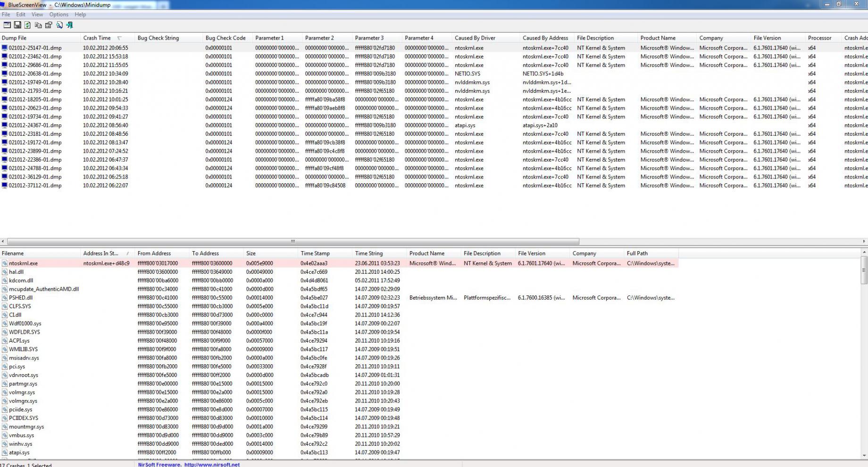Screen dimensions: 868x467
Task: Click the Exit door toolbar icon
Action: point(70,25)
